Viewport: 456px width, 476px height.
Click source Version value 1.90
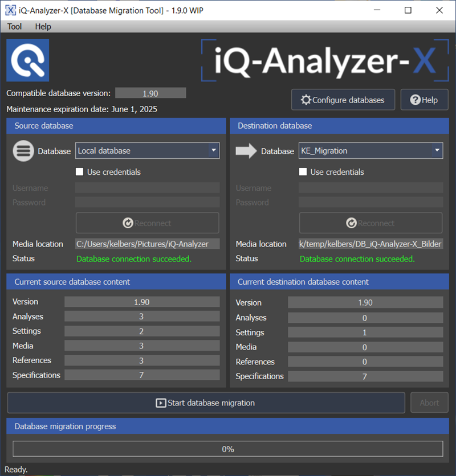click(142, 302)
